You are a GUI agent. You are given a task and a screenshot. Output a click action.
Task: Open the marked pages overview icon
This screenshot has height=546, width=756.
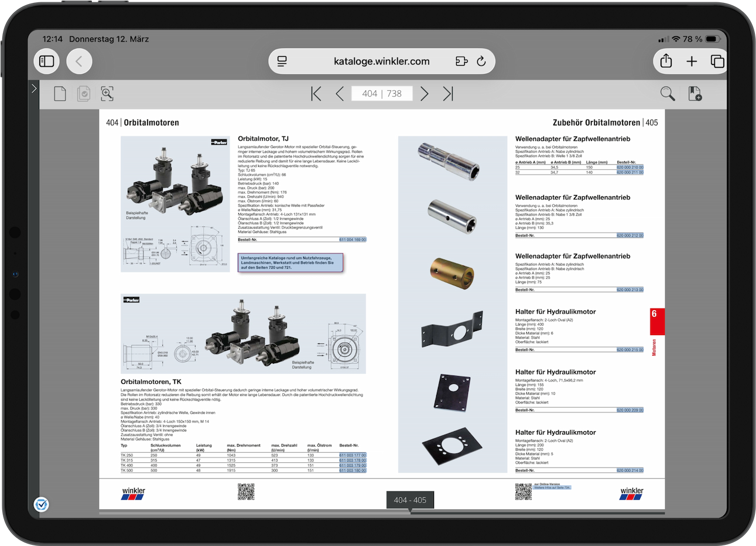tap(83, 93)
